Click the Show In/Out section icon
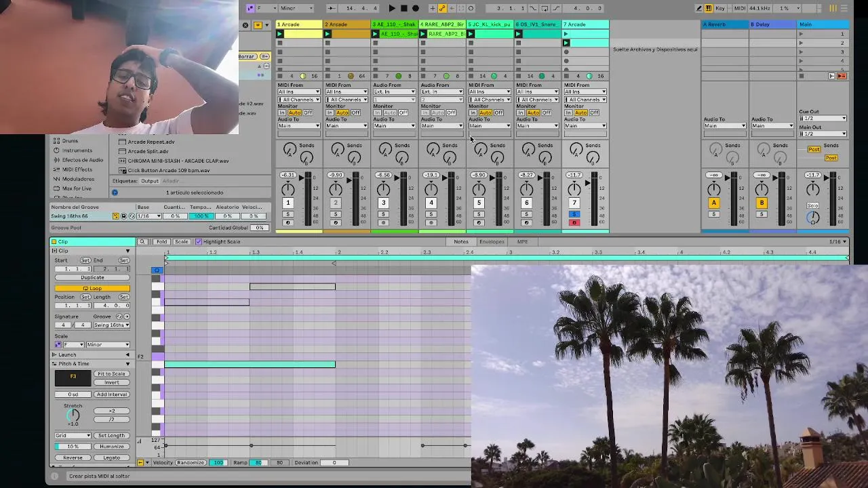Screen dimensions: 868x488 831,76
